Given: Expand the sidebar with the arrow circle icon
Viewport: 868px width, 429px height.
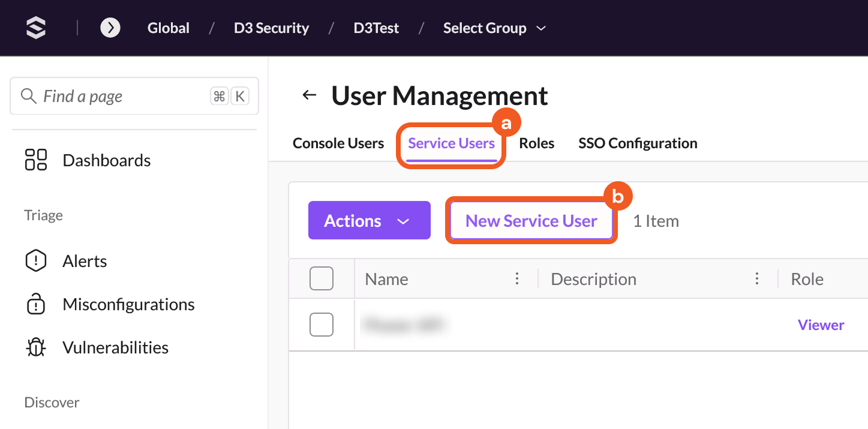Looking at the screenshot, I should tap(110, 28).
